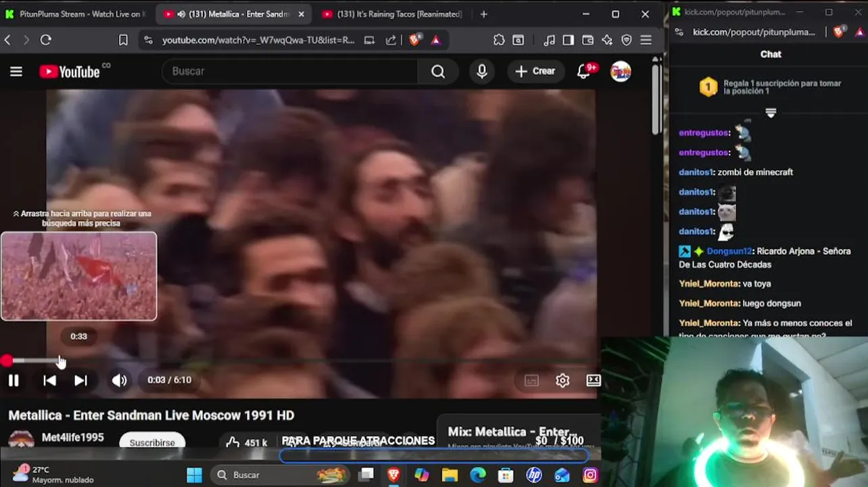This screenshot has width=868, height=487.
Task: Open the weather widget showing 27°C
Action: tap(53, 475)
